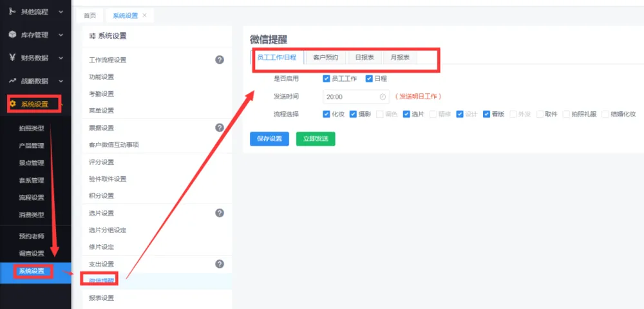Expand the 战略数据 menu chevron
Screen dimensions: 644x309
[x=61, y=81]
